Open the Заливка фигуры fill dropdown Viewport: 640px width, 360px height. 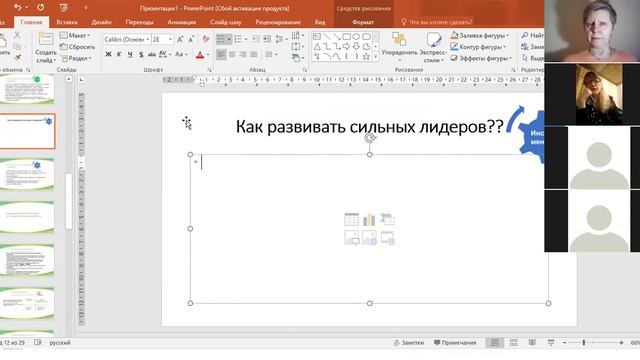coord(480,36)
